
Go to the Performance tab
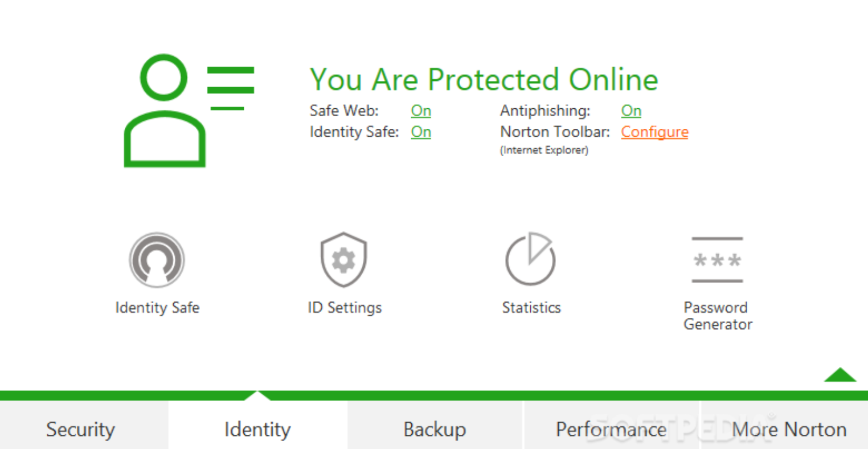[611, 429]
